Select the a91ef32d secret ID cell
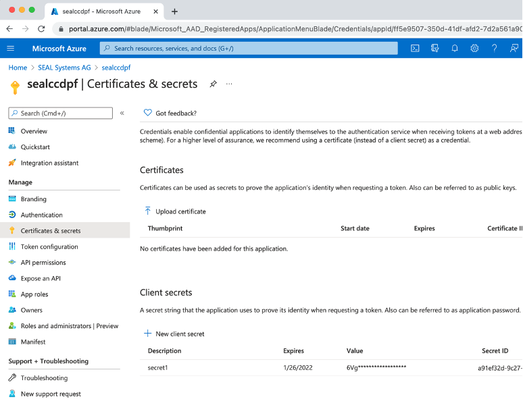 500,368
